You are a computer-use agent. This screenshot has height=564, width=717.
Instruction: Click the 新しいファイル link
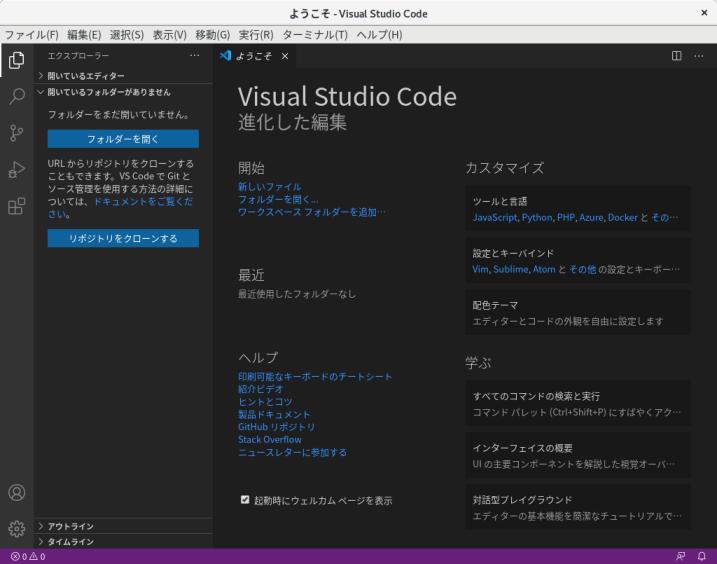point(269,187)
